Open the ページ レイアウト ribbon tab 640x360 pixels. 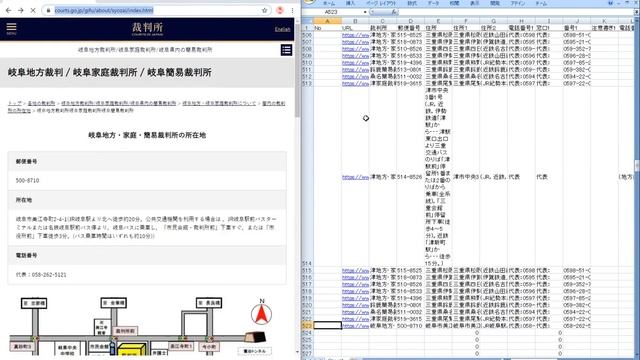[x=380, y=3]
